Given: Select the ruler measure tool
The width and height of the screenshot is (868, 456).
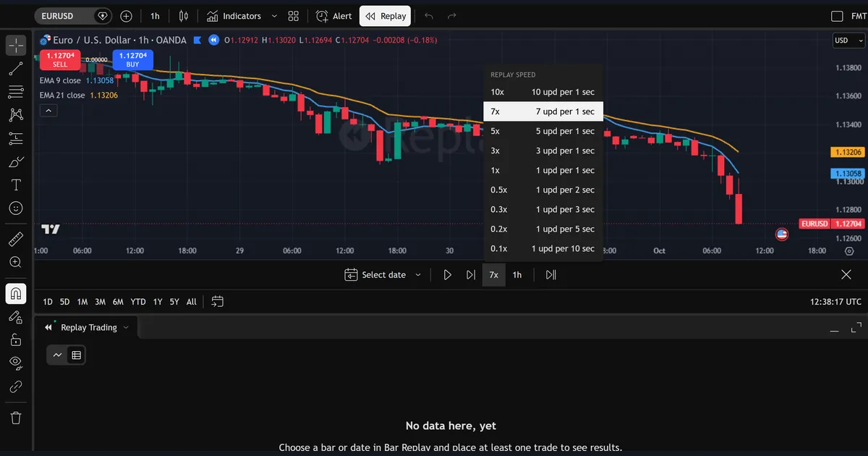Looking at the screenshot, I should (16, 239).
